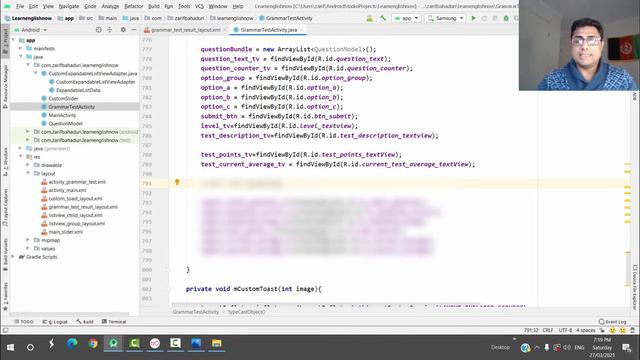Click the project tool window side tab

tap(5, 42)
